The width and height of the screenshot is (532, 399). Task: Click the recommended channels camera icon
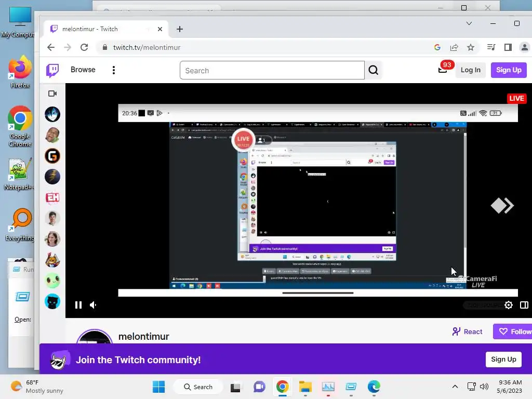(x=52, y=94)
